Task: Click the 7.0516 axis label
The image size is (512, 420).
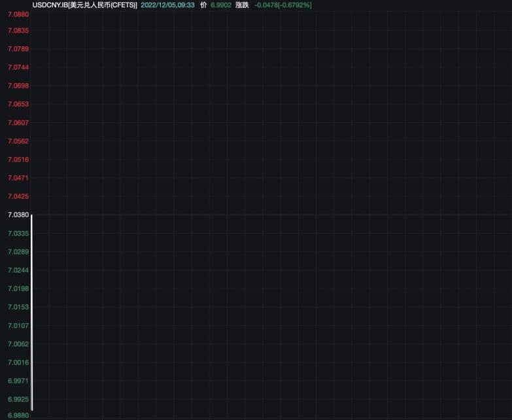Action: click(x=18, y=160)
